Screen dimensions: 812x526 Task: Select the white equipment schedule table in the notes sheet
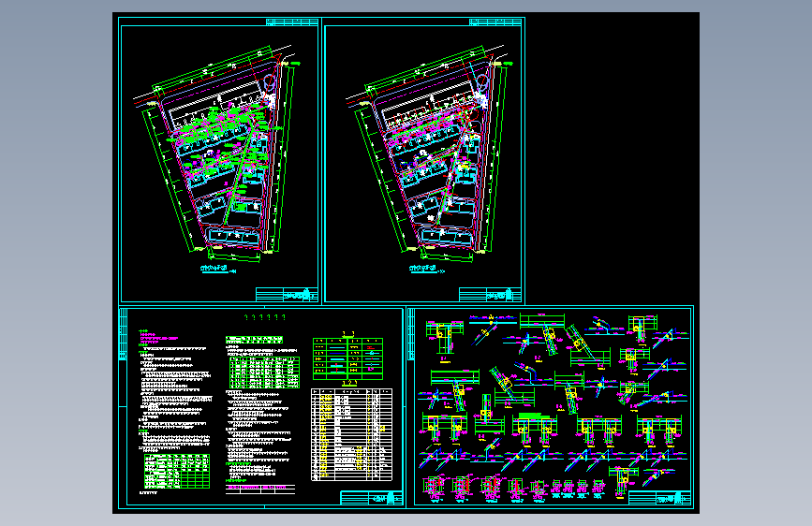click(351, 435)
